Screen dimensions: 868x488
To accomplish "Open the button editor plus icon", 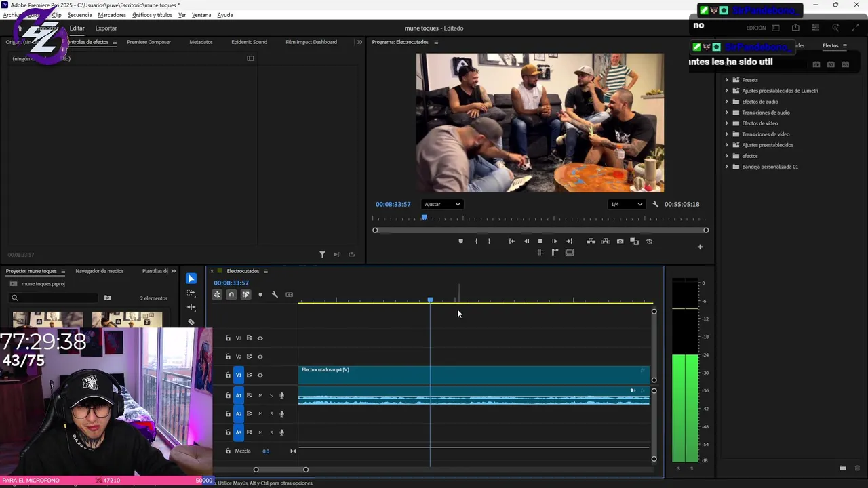I will [700, 247].
